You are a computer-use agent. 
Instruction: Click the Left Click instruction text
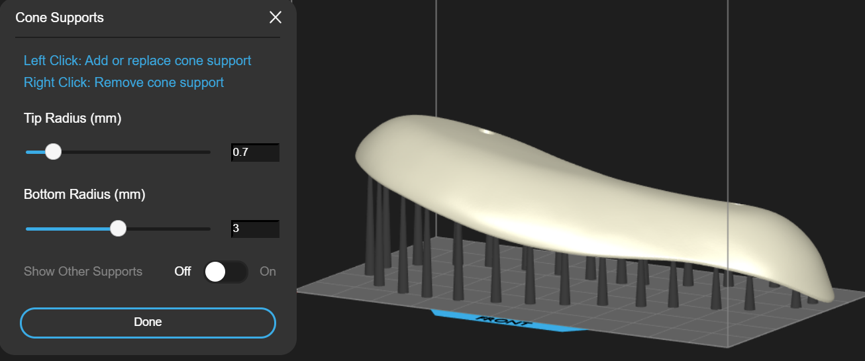(x=137, y=60)
